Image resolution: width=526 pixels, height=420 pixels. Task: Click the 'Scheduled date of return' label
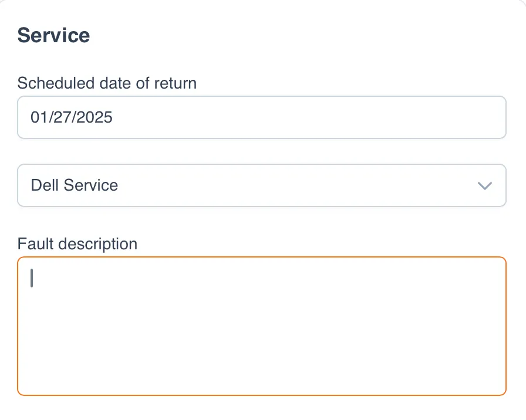pos(107,83)
